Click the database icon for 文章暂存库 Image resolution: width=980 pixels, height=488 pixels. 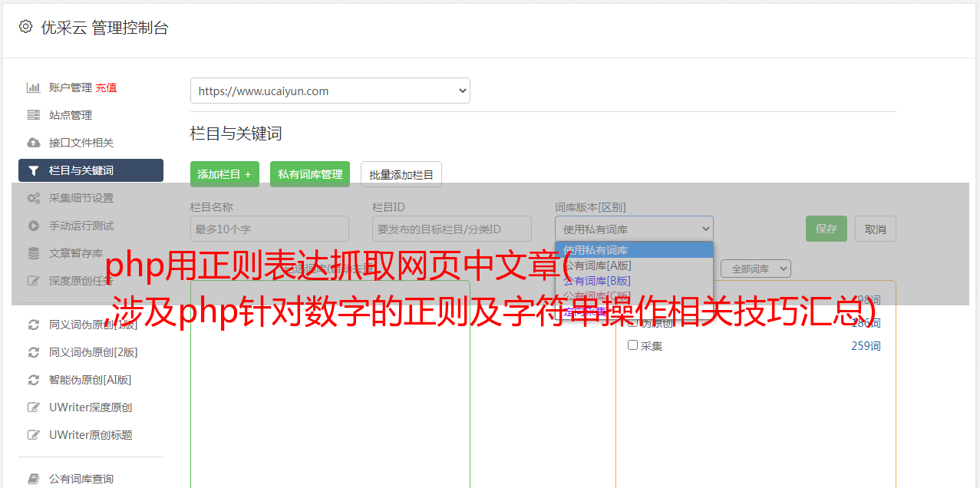(33, 253)
